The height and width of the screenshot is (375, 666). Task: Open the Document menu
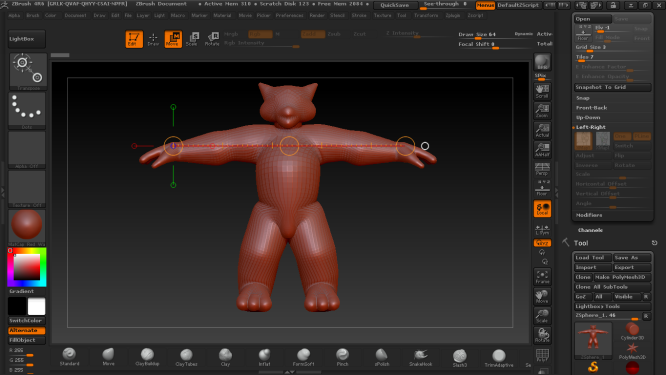coord(75,15)
